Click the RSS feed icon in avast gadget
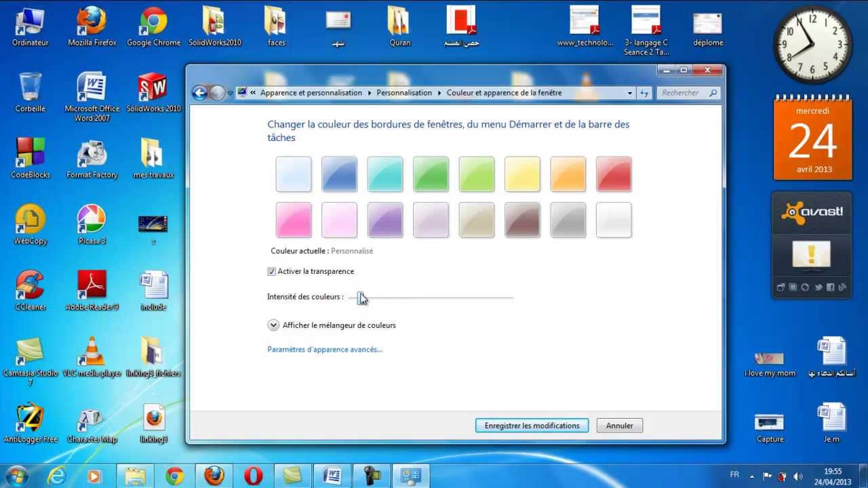The width and height of the screenshot is (868, 488). coord(843,287)
